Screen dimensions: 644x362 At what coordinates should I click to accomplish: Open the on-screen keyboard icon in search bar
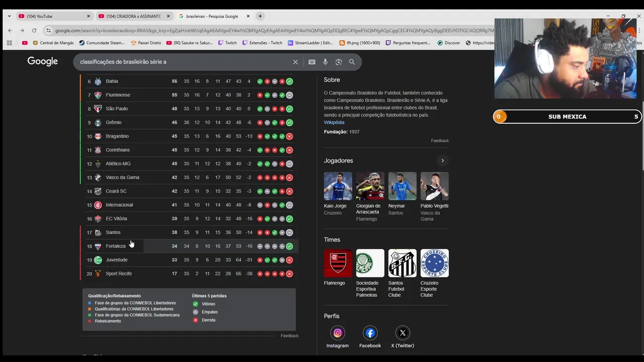312,62
